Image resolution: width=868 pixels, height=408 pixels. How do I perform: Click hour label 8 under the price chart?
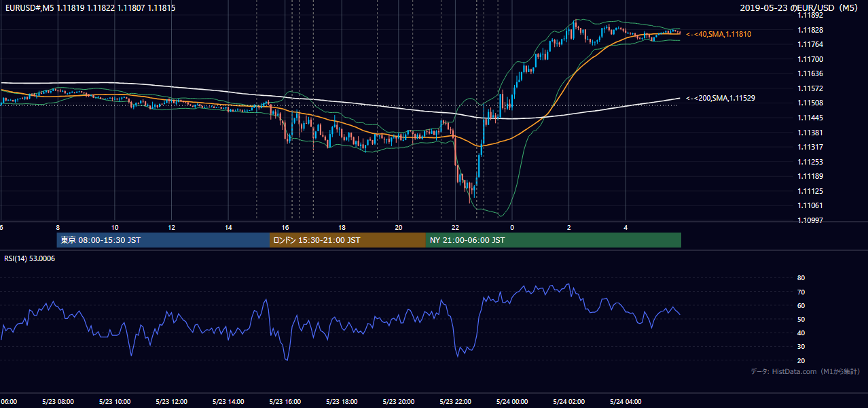58,228
